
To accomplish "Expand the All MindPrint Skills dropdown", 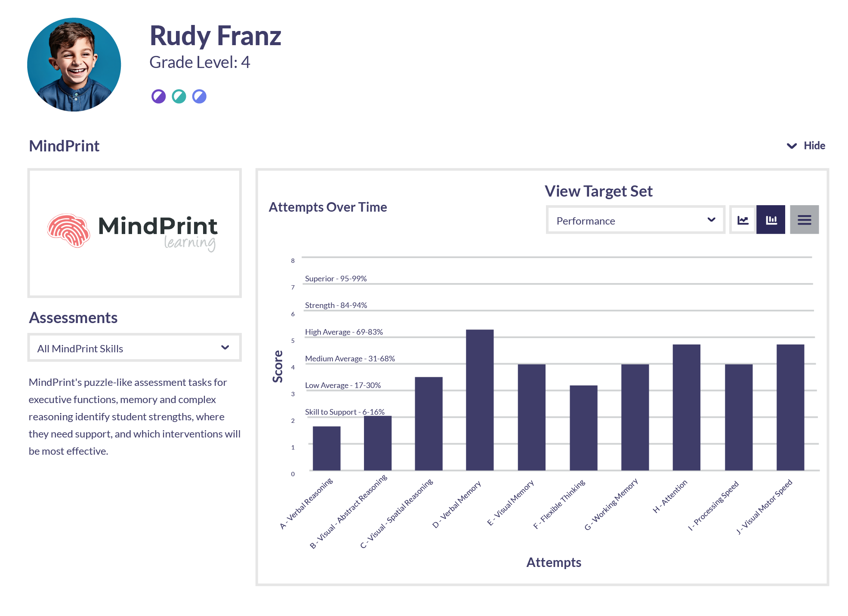I will tap(134, 348).
